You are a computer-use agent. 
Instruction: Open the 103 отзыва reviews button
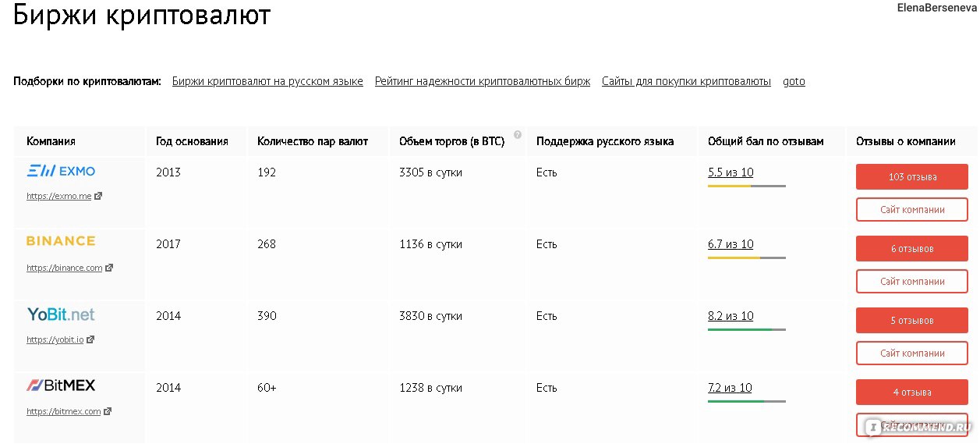pyautogui.click(x=912, y=177)
